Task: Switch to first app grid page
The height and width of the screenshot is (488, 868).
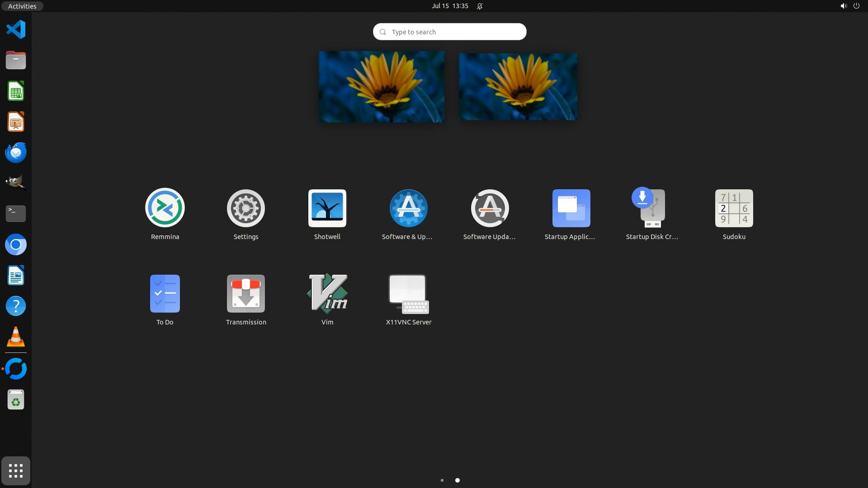Action: click(442, 480)
